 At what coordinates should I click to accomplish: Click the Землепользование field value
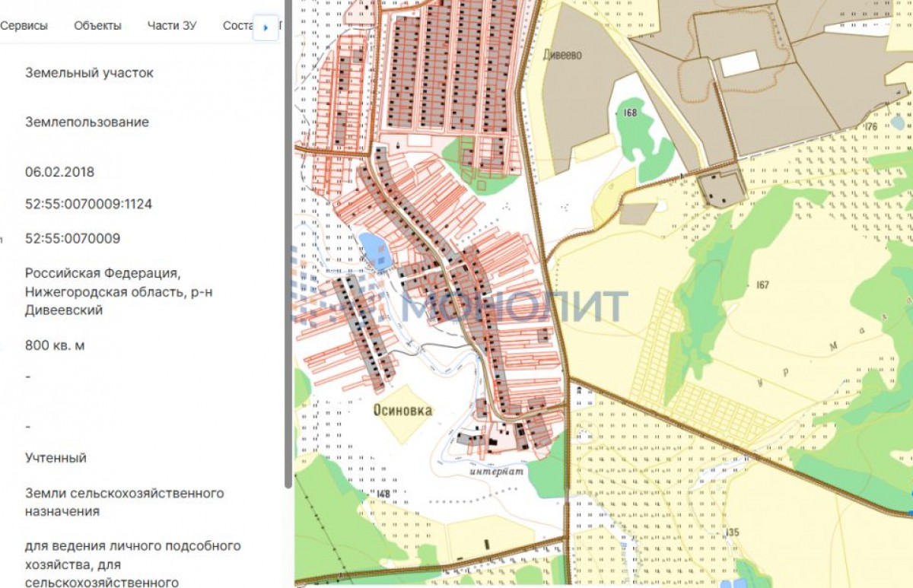87,122
